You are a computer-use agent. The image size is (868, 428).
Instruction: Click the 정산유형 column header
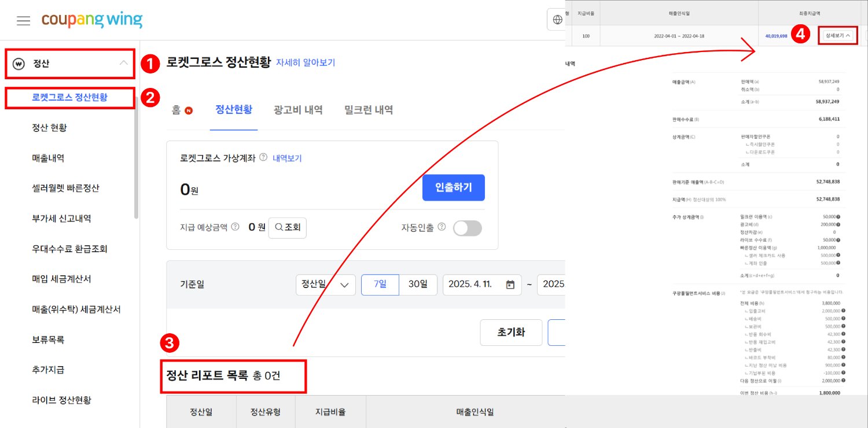(x=266, y=412)
